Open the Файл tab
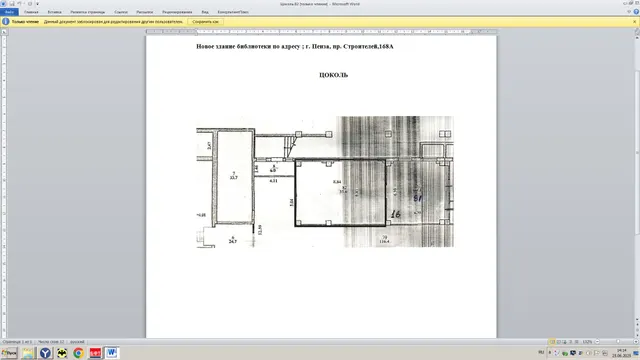 click(x=9, y=12)
